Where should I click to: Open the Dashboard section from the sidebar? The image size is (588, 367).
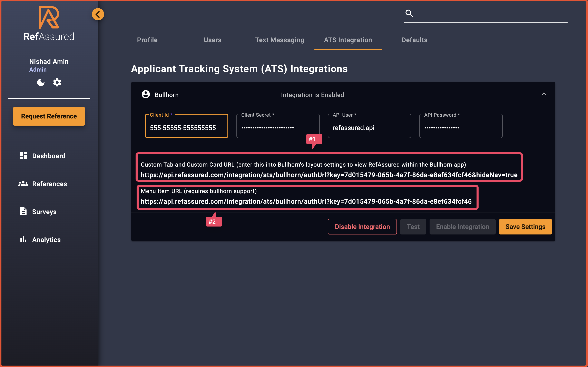click(48, 156)
